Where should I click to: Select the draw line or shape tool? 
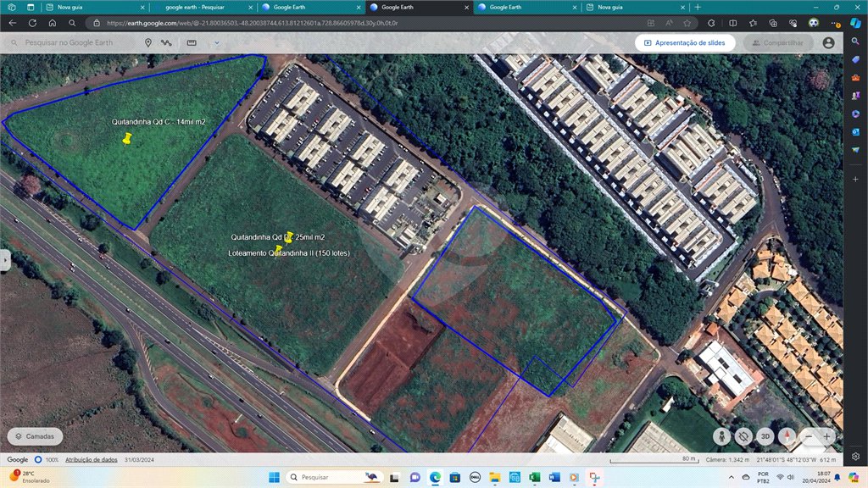pos(166,42)
